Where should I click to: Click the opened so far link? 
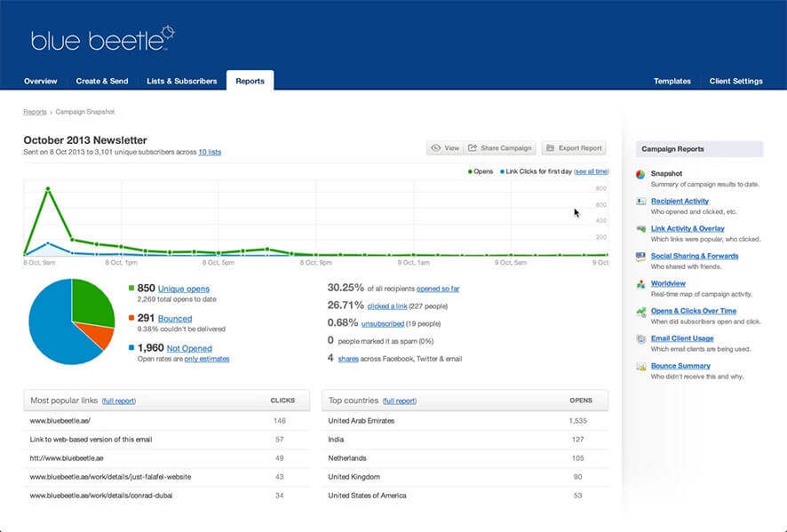point(438,289)
